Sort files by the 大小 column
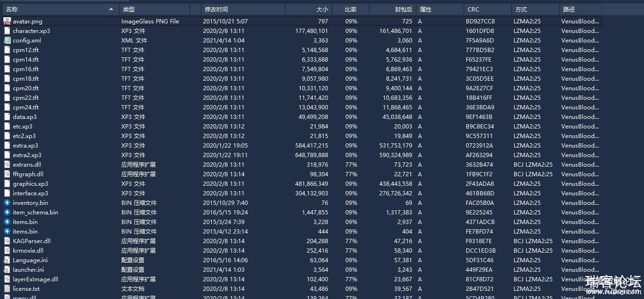The height and width of the screenshot is (299, 644). [309, 9]
